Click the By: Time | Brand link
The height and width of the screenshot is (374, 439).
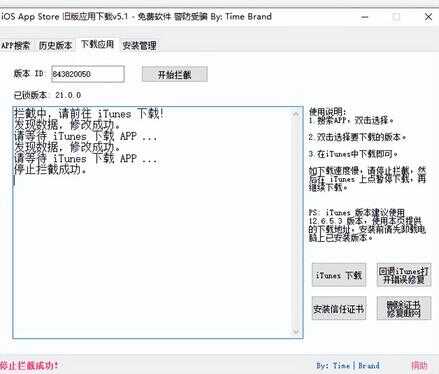[348, 366]
